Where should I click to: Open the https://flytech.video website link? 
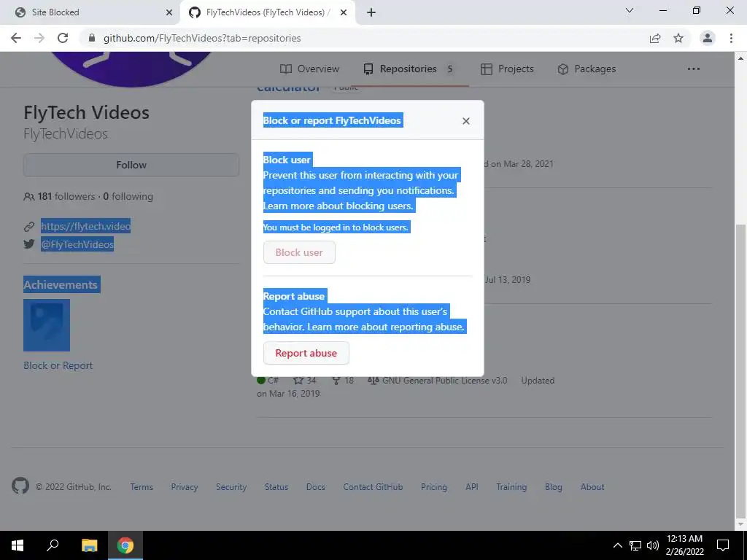click(86, 226)
